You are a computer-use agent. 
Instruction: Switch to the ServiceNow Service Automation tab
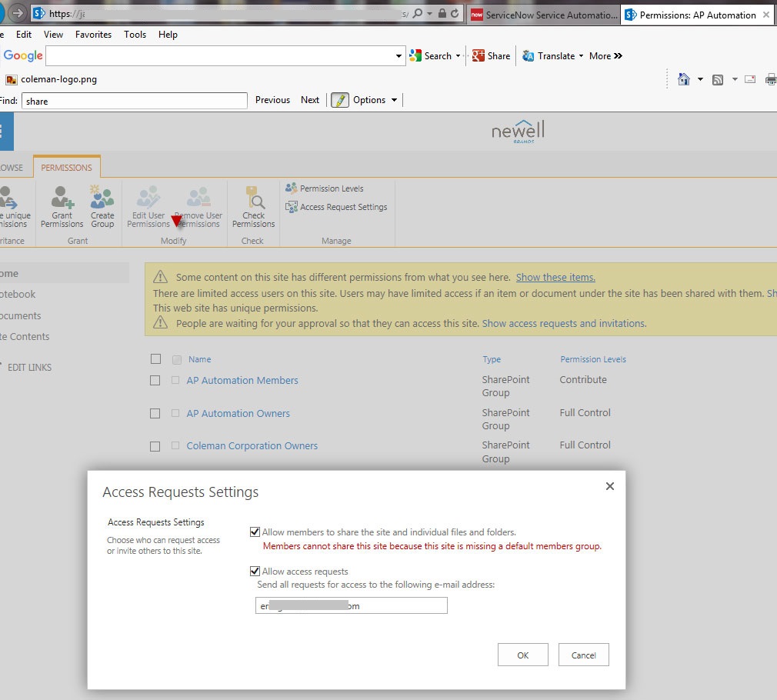click(544, 15)
